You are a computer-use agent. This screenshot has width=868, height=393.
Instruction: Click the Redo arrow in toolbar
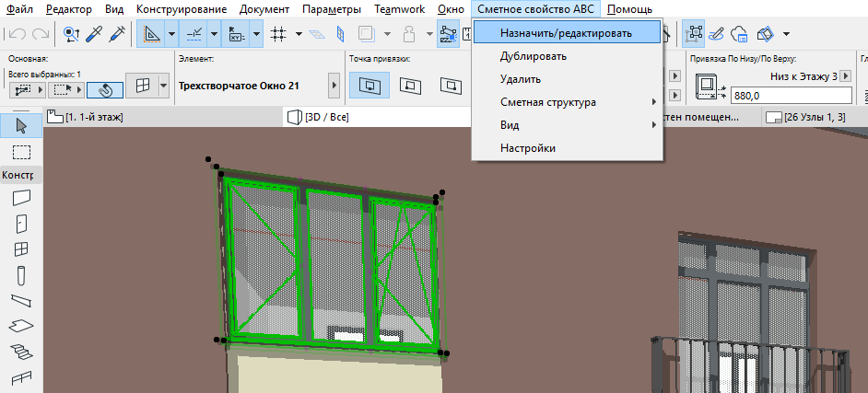pyautogui.click(x=41, y=34)
